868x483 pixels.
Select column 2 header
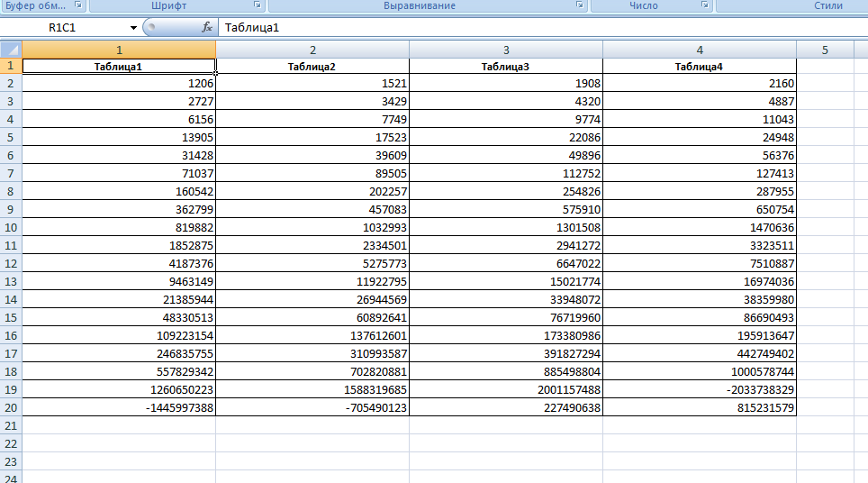312,50
